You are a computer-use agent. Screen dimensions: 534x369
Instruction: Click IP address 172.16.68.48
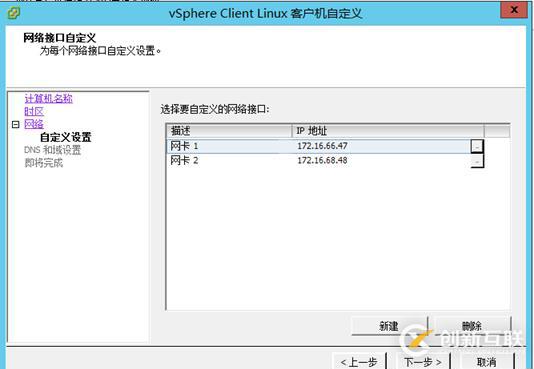(322, 160)
